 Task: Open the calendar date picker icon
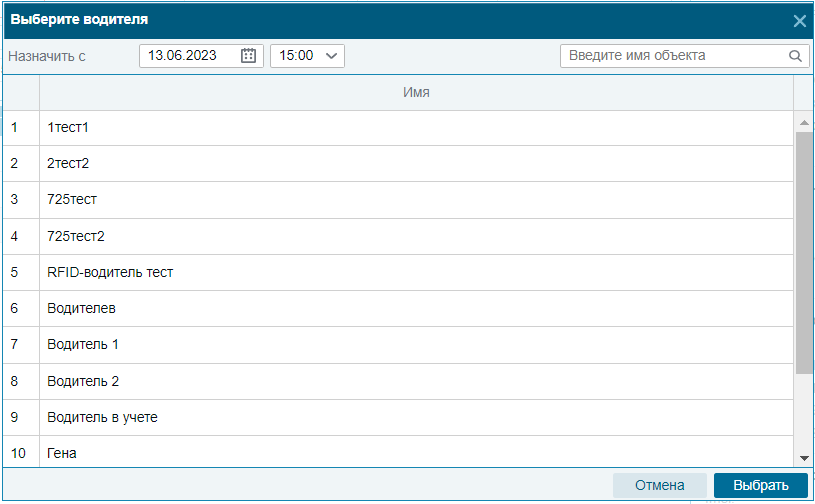248,56
